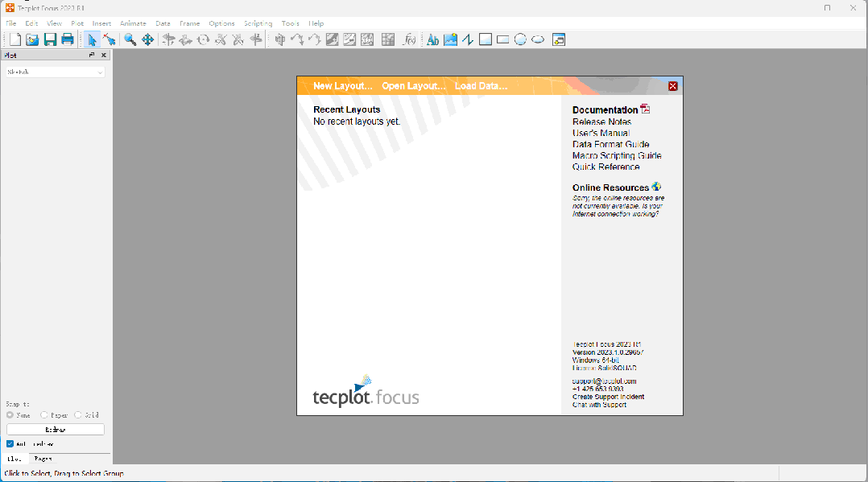Screen dimensions: 868x482
Task: Select the Paper snap radio button
Action: pos(43,414)
